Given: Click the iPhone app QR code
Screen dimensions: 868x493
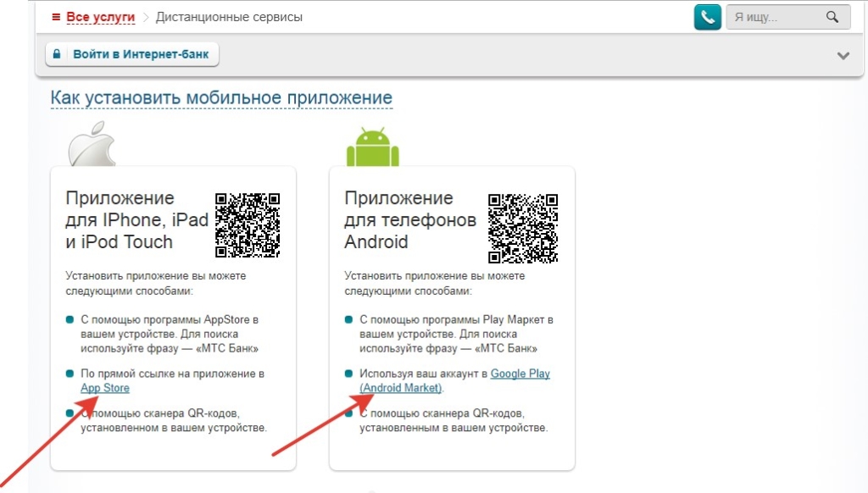Looking at the screenshot, I should point(248,225).
